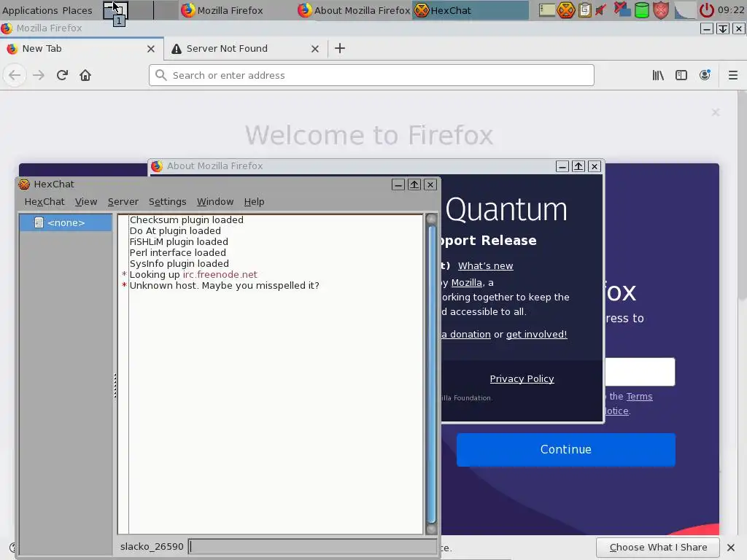Open the What's new link
The height and width of the screenshot is (560, 747).
(485, 265)
